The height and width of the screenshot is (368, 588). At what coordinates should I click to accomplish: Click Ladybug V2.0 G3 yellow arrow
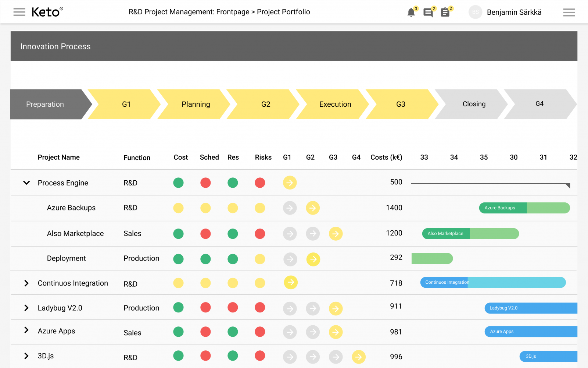tap(336, 308)
